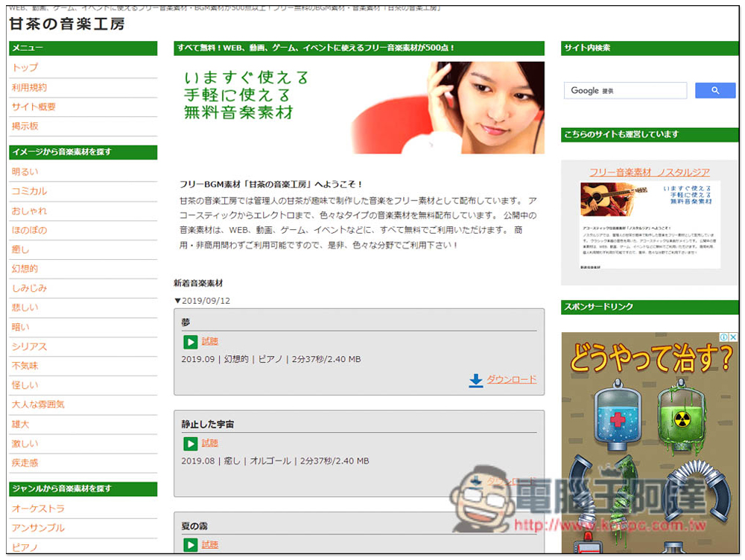
Task: Browse music by 癒し mood
Action: 20,249
